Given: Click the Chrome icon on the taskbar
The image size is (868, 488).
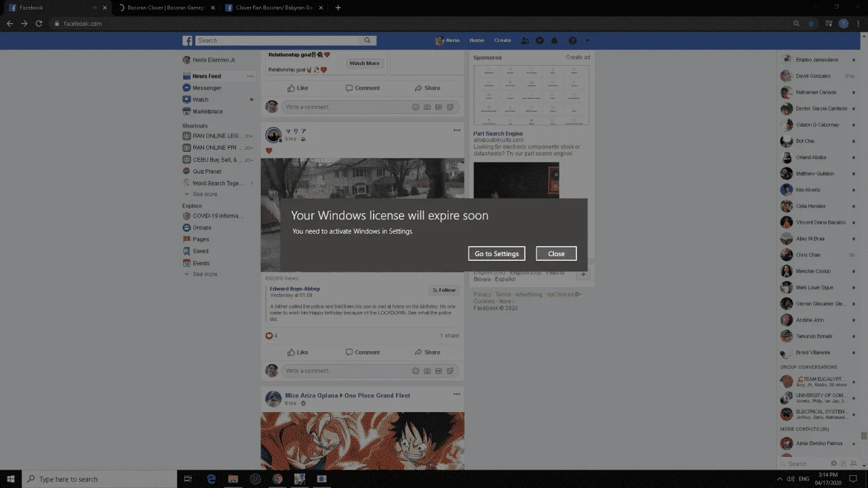Looking at the screenshot, I should coord(277,479).
